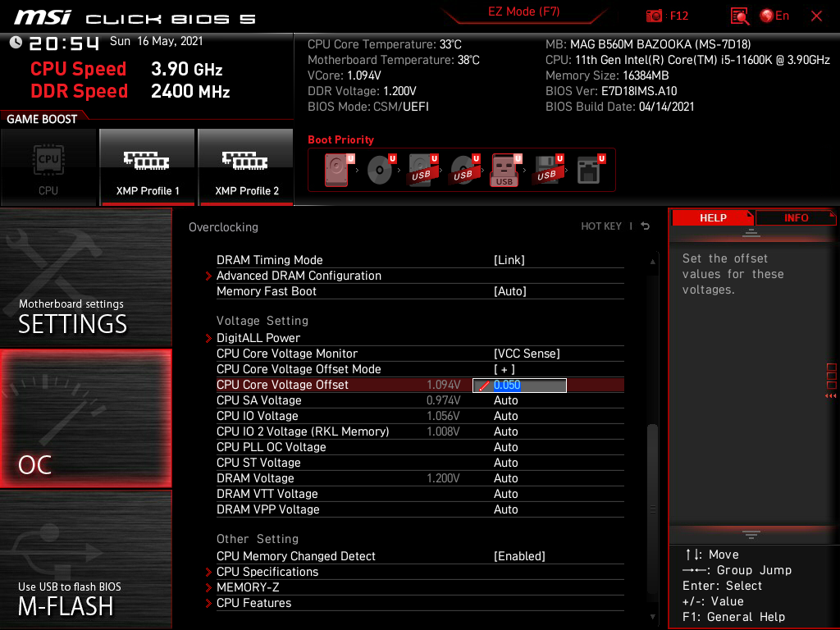Select the network boot priority device
840x630 pixels.
[x=590, y=169]
